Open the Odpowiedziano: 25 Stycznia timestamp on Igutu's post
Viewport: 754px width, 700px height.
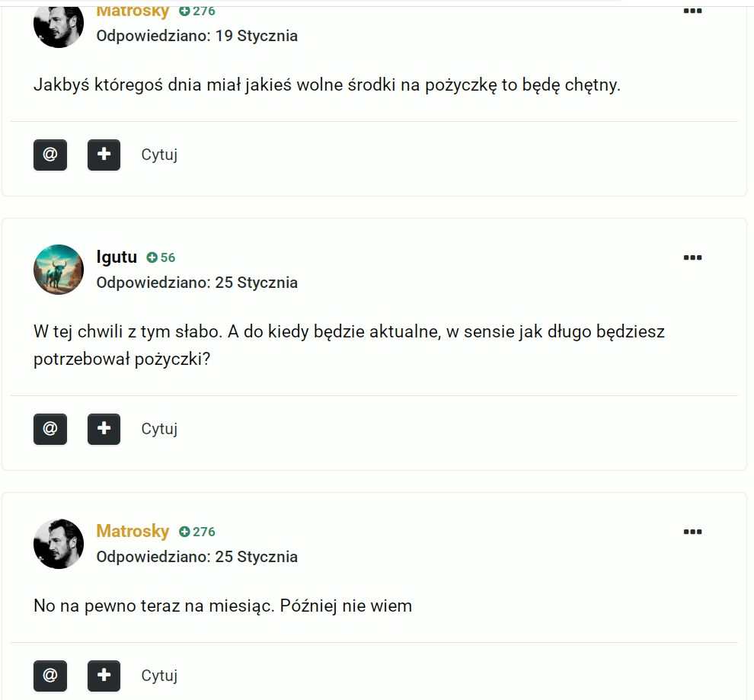(197, 283)
